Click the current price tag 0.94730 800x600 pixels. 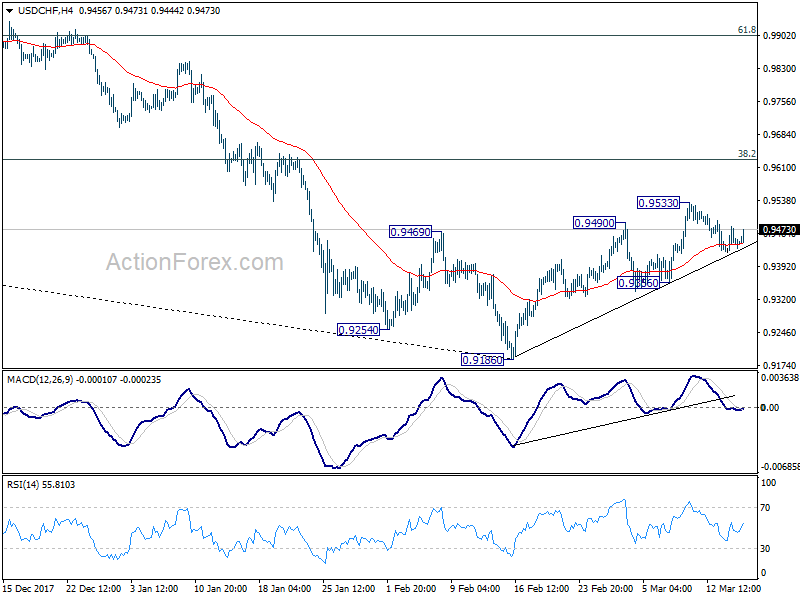[x=779, y=230]
